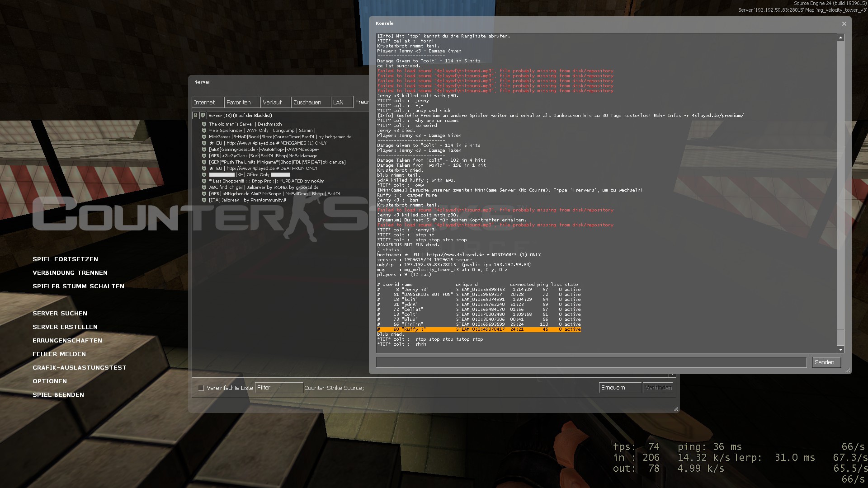Click shield icon beside ABC find ich geil server
Screen dimensions: 868x488
click(x=204, y=188)
